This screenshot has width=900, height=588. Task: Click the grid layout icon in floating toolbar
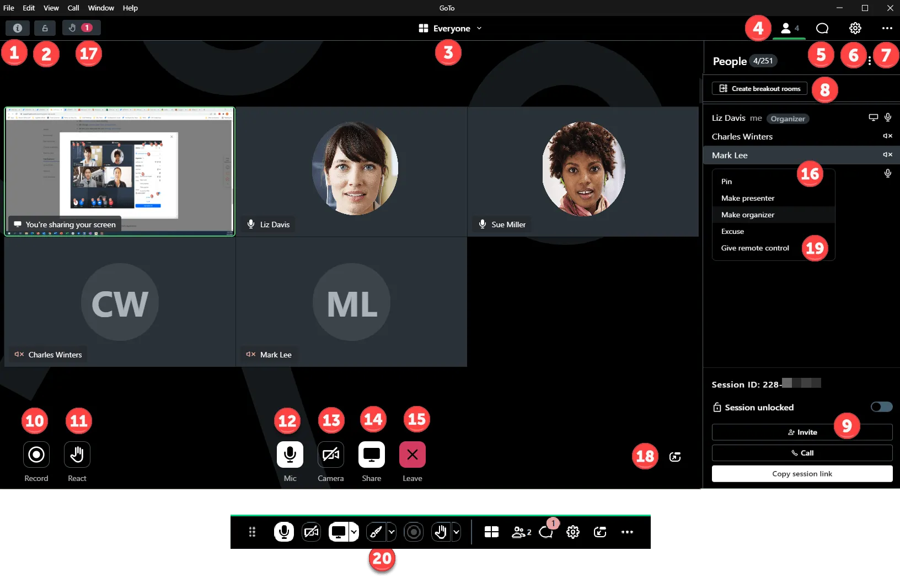491,532
